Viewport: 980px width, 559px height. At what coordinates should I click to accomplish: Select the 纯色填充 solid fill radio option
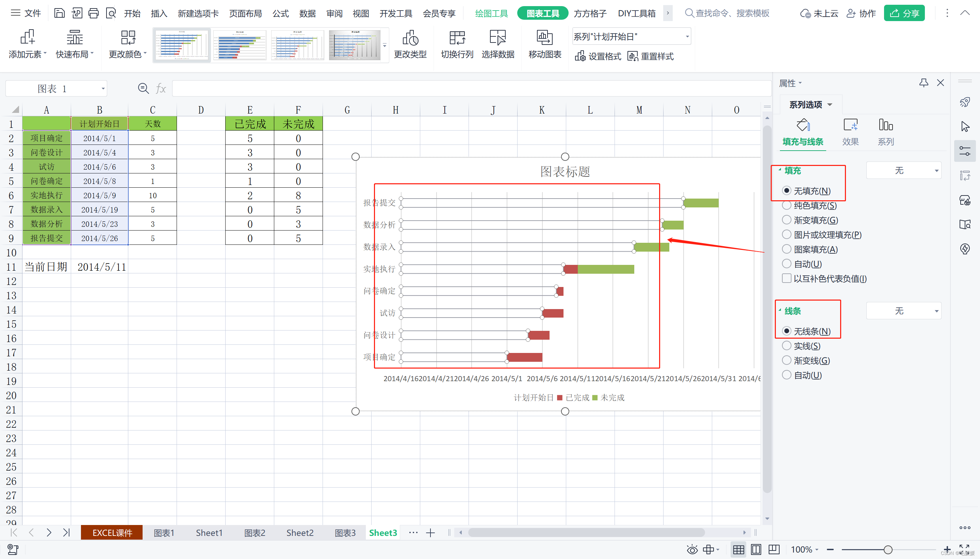click(x=786, y=205)
